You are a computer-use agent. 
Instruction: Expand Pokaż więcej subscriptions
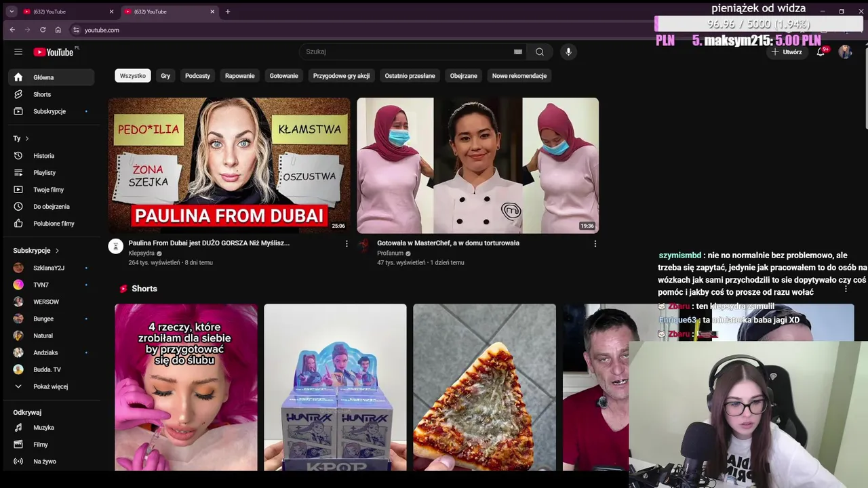tap(52, 386)
